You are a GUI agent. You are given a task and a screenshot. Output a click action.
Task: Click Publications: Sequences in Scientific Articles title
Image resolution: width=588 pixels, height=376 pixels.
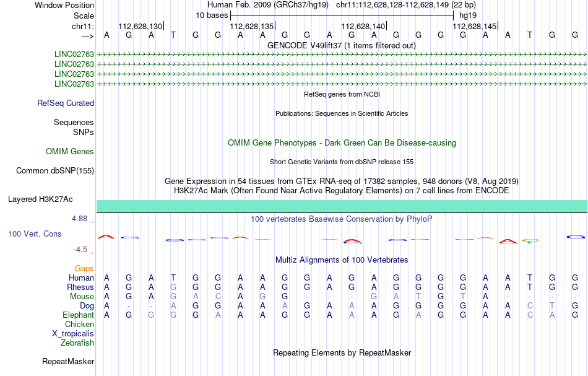coord(342,114)
